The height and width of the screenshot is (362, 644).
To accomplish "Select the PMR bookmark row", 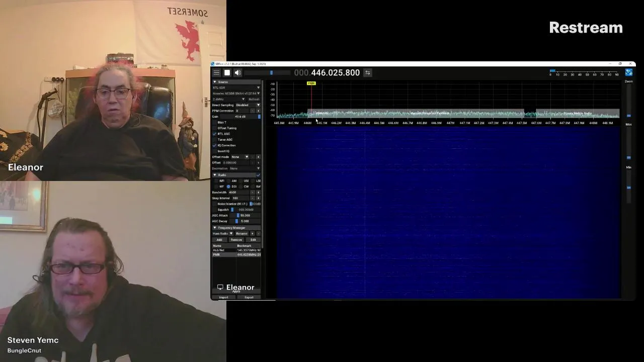I will (x=236, y=255).
